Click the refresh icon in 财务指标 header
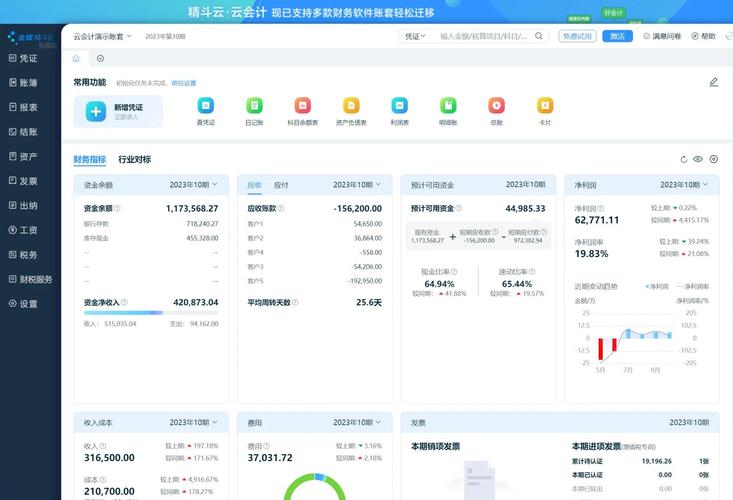Screen dimensions: 733x500 pos(683,159)
